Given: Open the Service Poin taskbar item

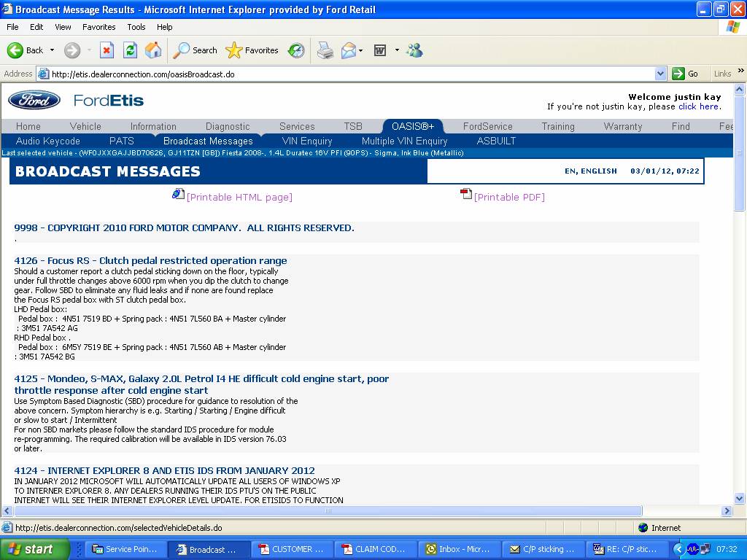Looking at the screenshot, I should tap(125, 549).
